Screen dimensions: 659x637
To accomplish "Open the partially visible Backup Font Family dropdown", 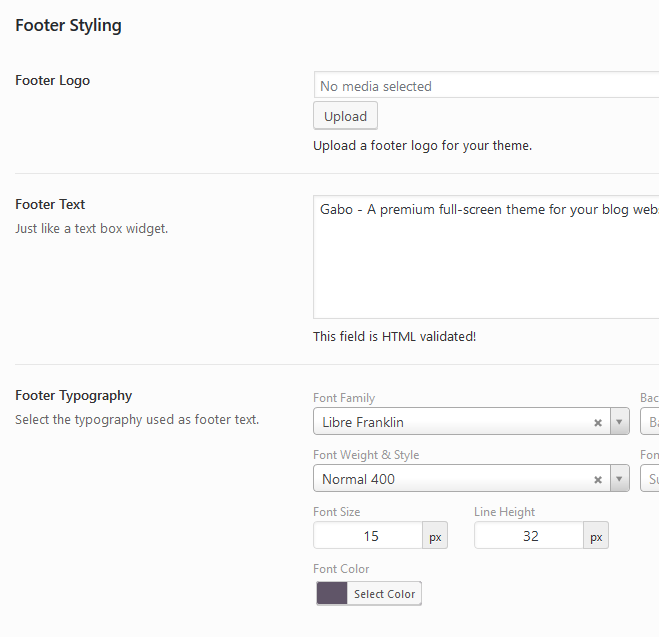I will (650, 422).
